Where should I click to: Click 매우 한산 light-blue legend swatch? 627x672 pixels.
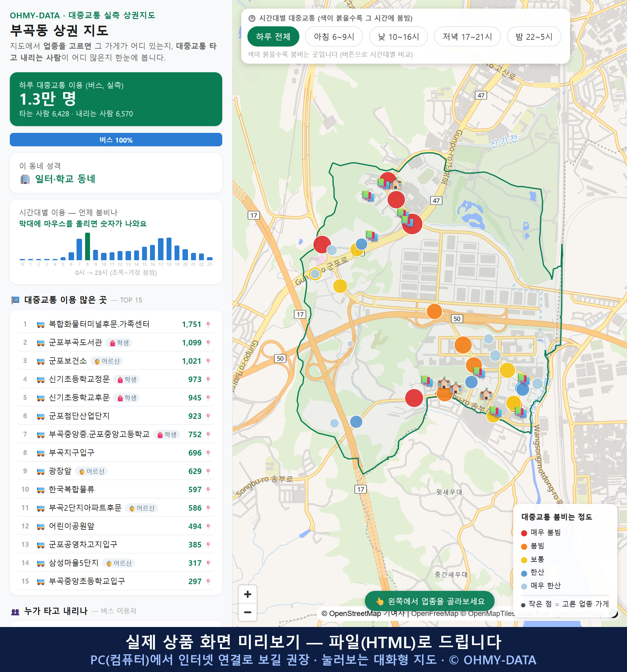point(524,587)
